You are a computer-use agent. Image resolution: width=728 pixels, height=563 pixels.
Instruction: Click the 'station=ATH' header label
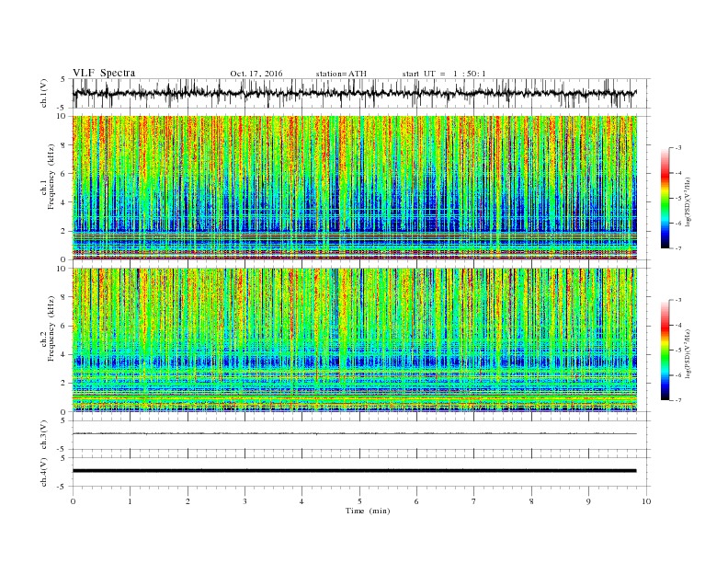pyautogui.click(x=341, y=74)
